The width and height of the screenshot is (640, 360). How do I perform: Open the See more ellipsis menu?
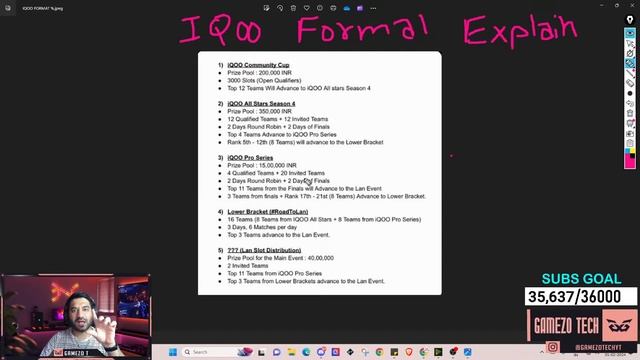[373, 8]
